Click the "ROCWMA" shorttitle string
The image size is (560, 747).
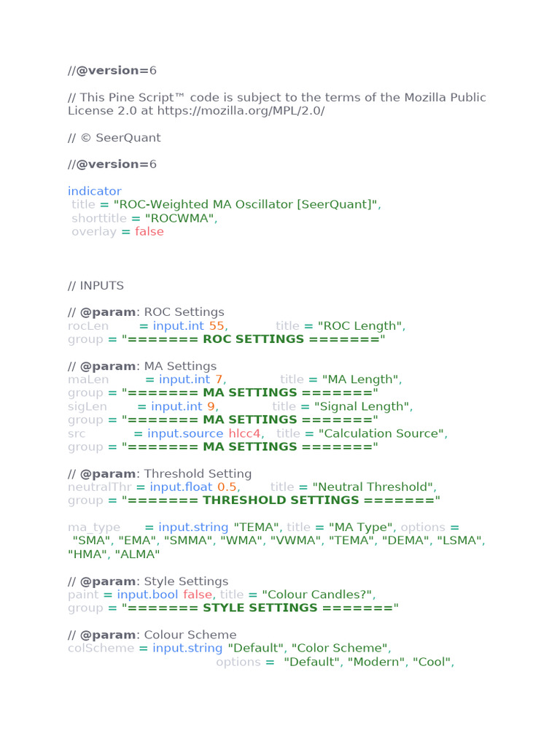point(181,218)
